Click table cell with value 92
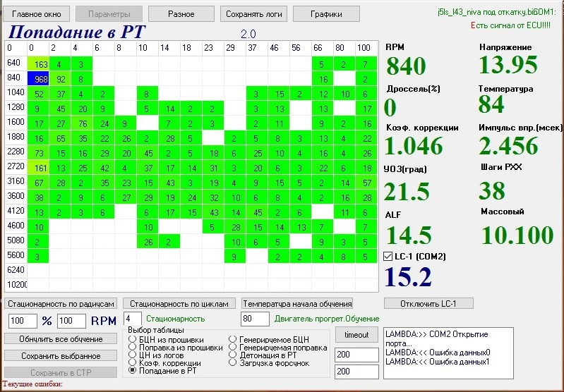Screen dimensions: 564x392 click(60, 78)
